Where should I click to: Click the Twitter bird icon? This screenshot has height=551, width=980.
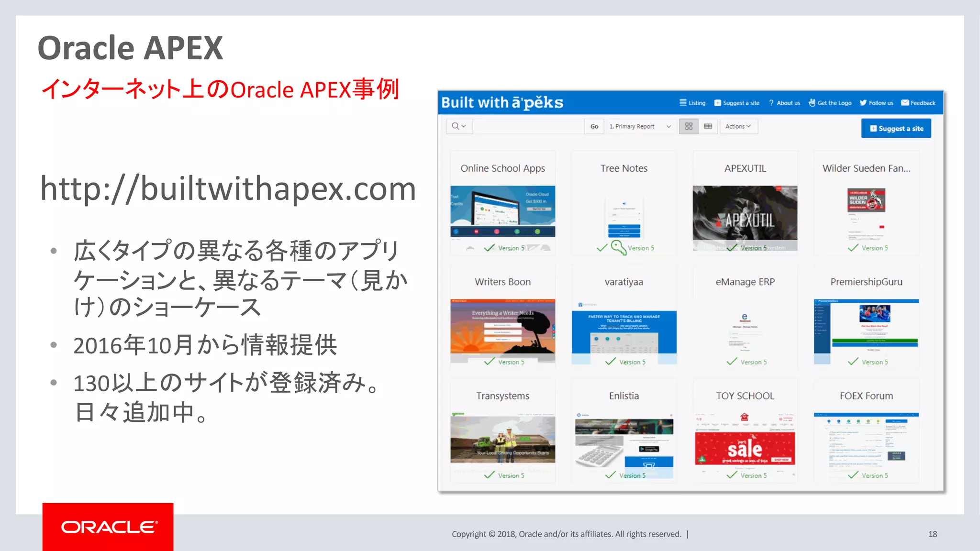(x=863, y=103)
